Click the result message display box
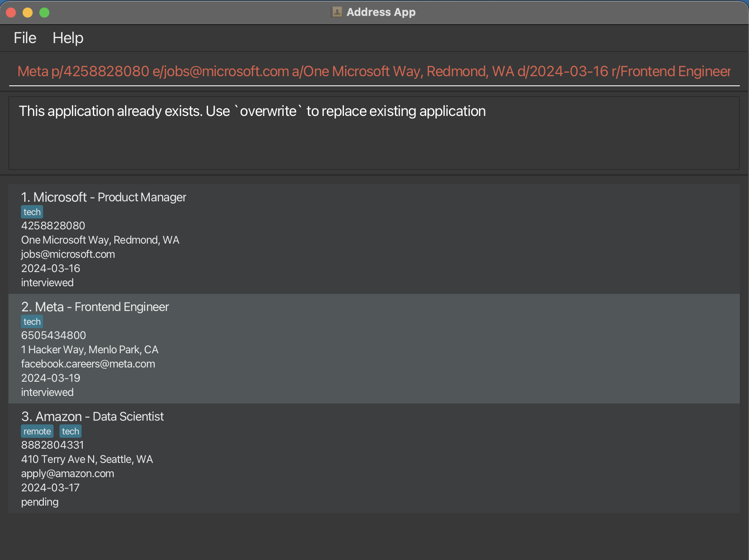Screen dimensions: 749x560 pyautogui.click(x=374, y=133)
